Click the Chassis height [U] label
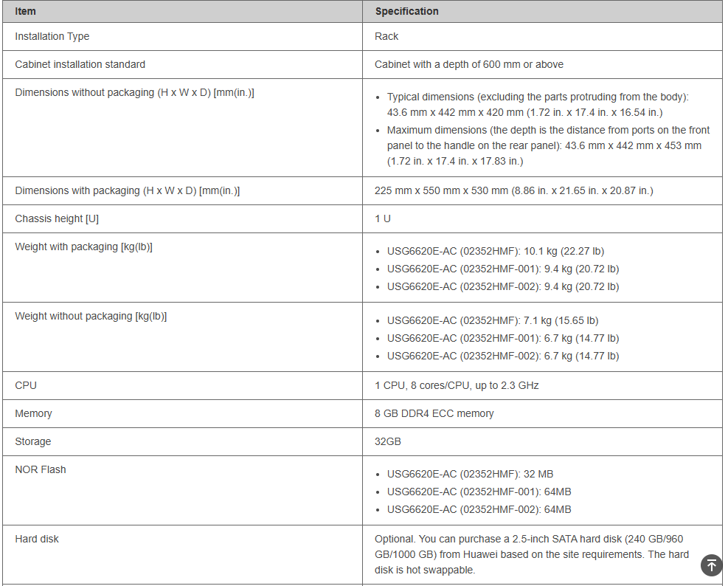The image size is (728, 586). point(57,218)
